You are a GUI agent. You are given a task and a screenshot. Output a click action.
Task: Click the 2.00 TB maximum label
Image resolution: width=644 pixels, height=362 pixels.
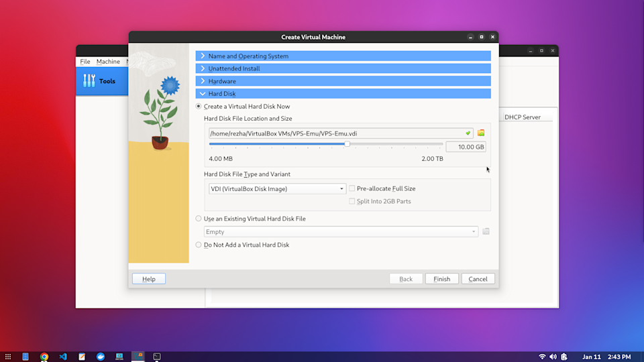432,158
